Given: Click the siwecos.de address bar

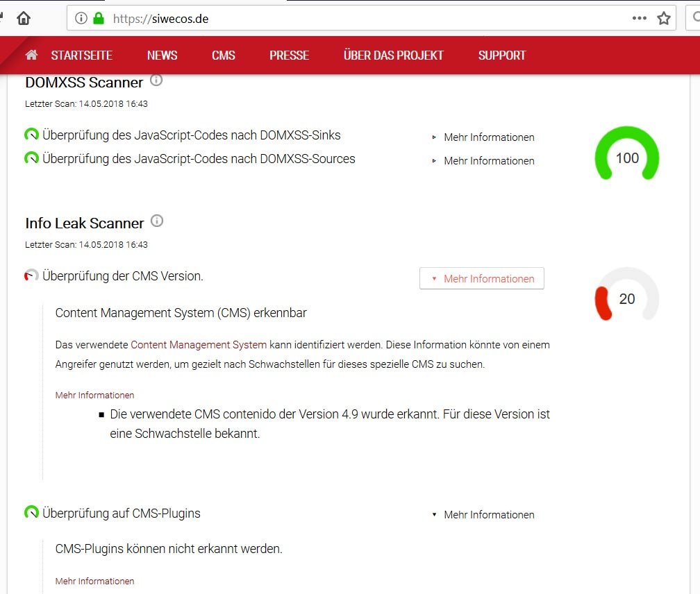Looking at the screenshot, I should [x=347, y=19].
